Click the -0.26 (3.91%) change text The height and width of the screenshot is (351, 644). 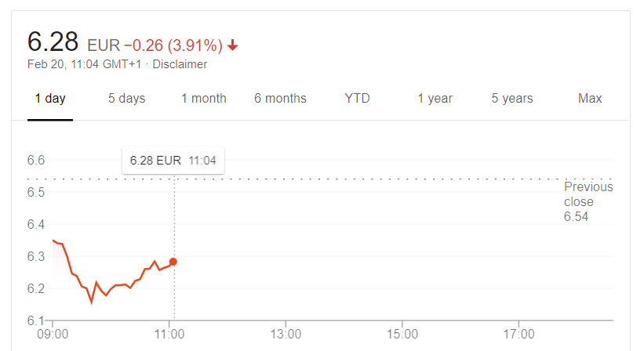tap(173, 45)
